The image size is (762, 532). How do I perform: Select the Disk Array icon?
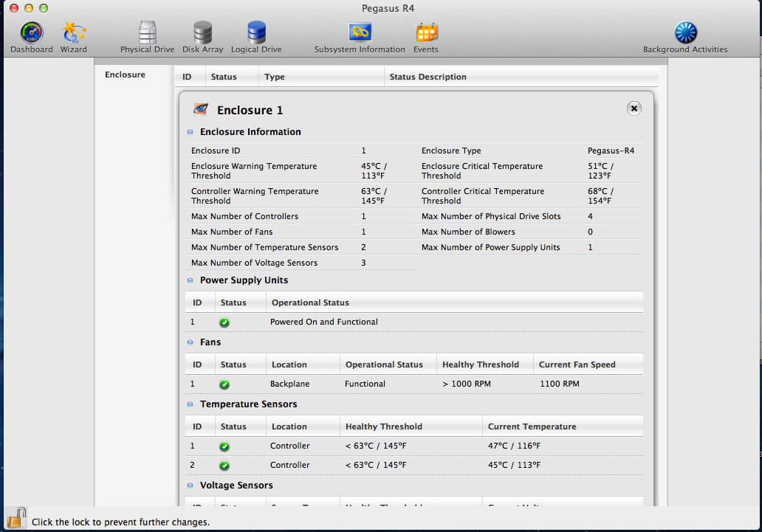pos(202,33)
